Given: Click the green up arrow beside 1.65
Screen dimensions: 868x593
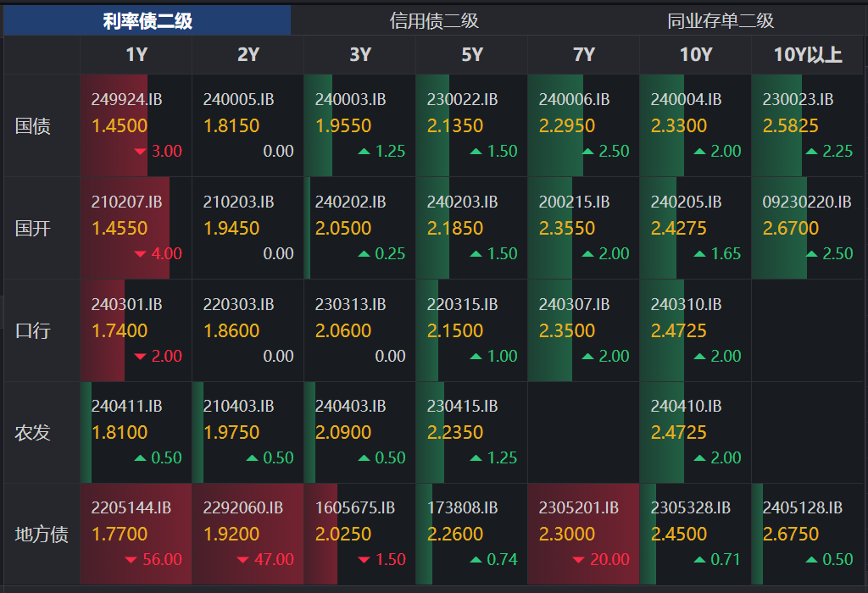Looking at the screenshot, I should pos(699,254).
